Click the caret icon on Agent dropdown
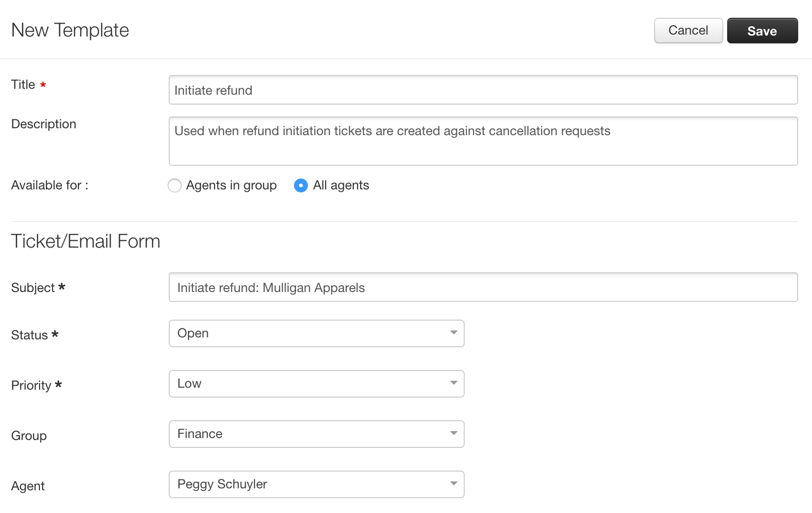Screen dimensions: 812x513 tap(453, 484)
